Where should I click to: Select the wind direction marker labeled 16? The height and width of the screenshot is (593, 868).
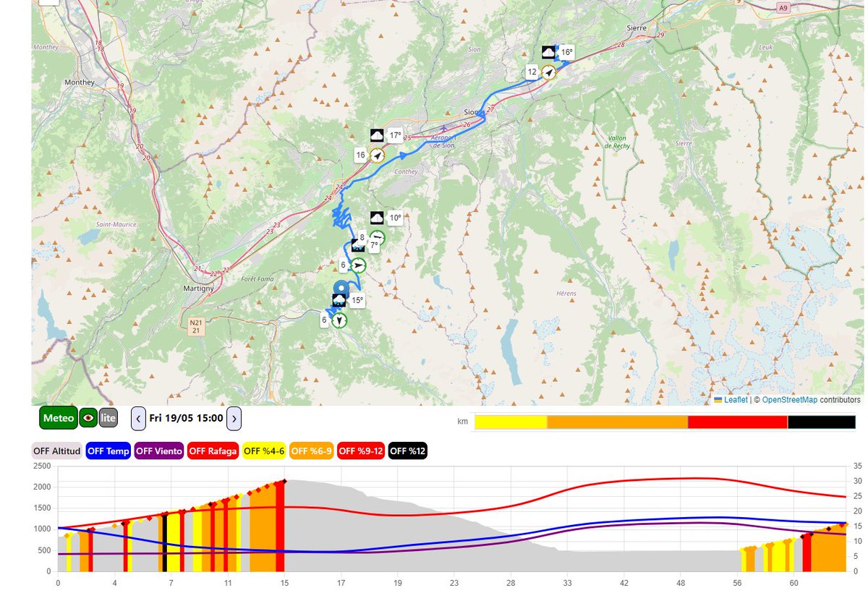coord(377,155)
